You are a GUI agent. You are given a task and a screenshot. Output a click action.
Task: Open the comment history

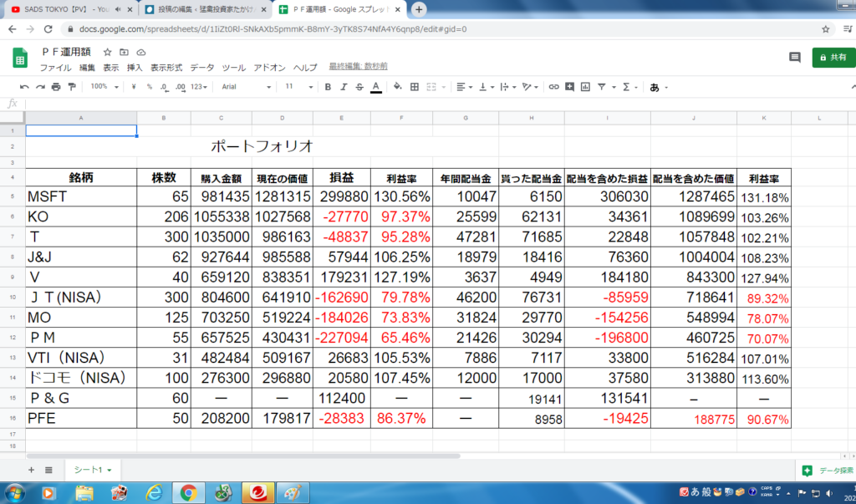tap(795, 58)
